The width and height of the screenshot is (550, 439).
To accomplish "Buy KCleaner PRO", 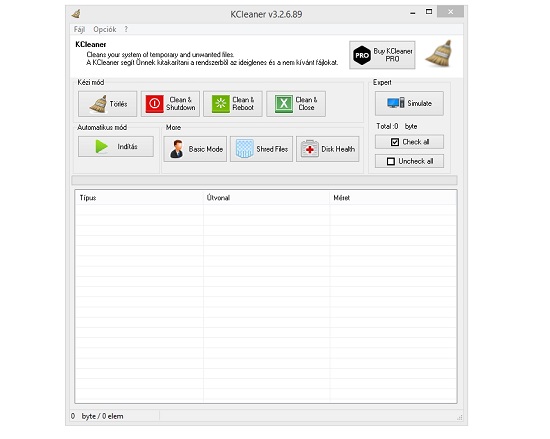I will point(382,55).
